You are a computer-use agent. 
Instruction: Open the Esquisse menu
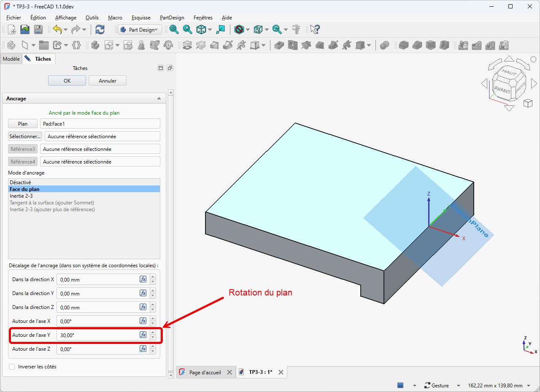point(141,18)
